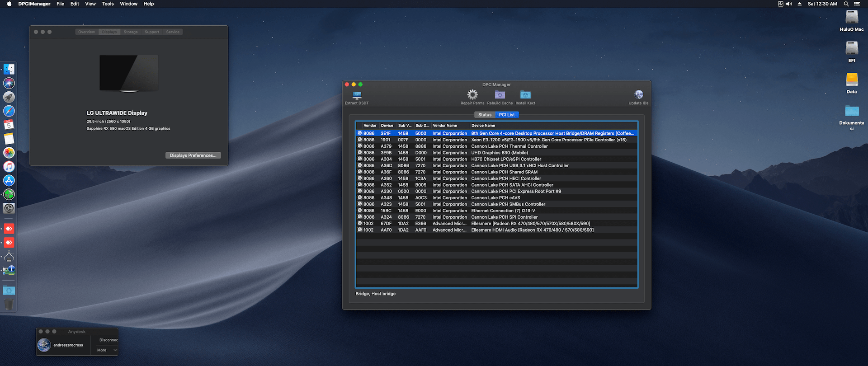Click the activity monitor menu bar icon
868x366 pixels.
coord(780,4)
